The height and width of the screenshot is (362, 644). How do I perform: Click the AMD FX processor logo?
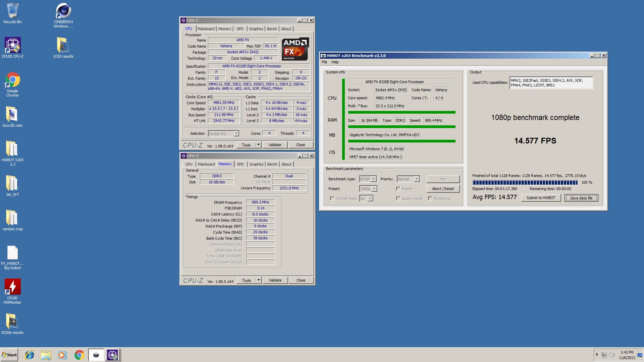click(x=295, y=49)
